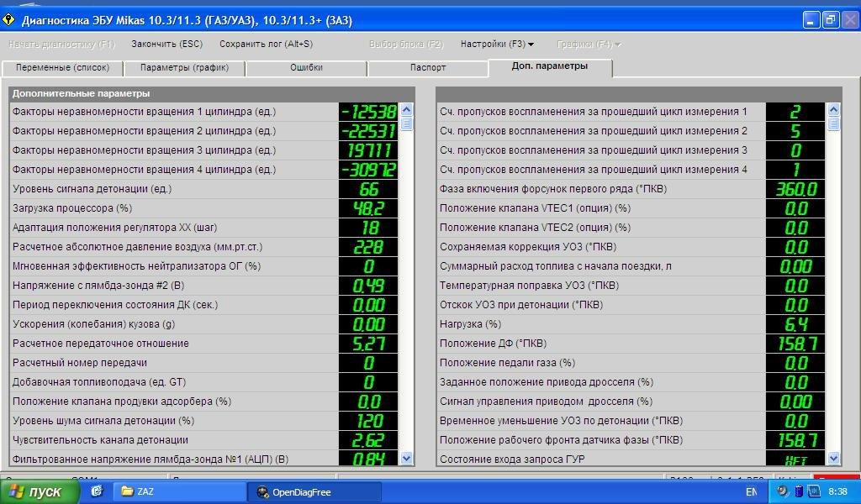Select 'Адаптация положения регулятора ХХ (шаг)'
The width and height of the screenshot is (861, 504).
pos(203,228)
